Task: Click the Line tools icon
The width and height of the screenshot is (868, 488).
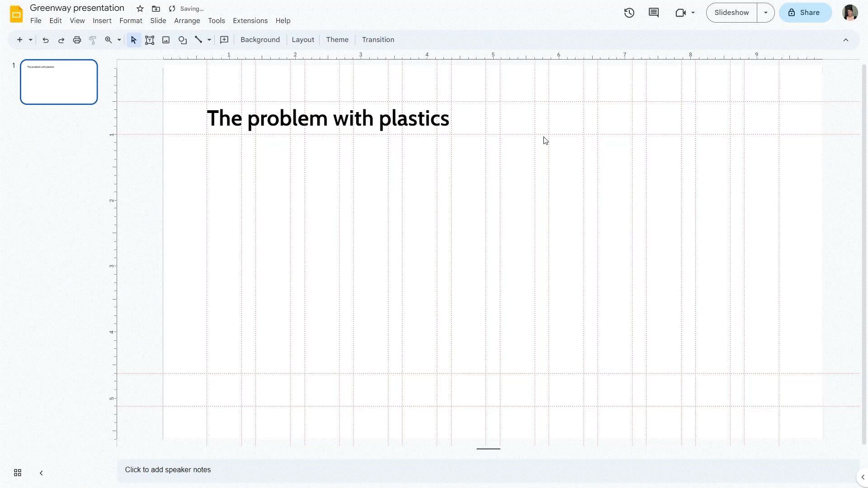Action: click(199, 39)
